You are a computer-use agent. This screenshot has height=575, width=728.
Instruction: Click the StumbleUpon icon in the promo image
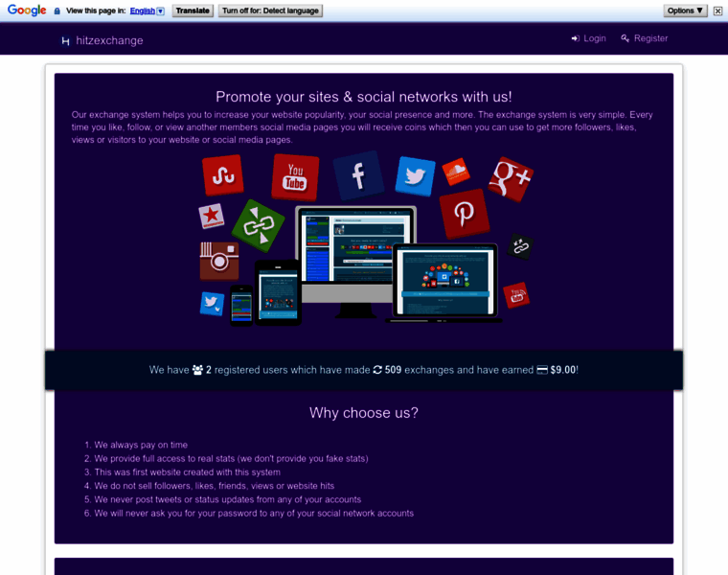coord(222,175)
